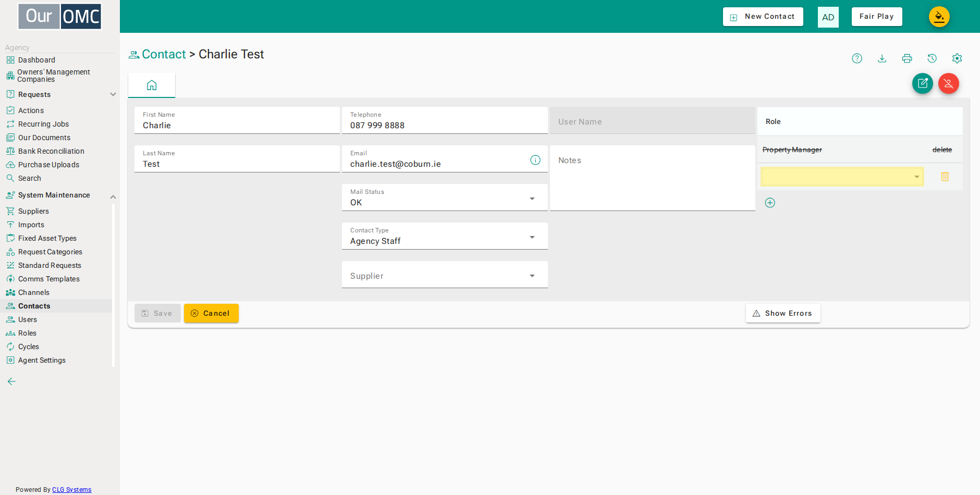Click the red remove contact button
Viewport: 980px width, 495px height.
(x=949, y=83)
